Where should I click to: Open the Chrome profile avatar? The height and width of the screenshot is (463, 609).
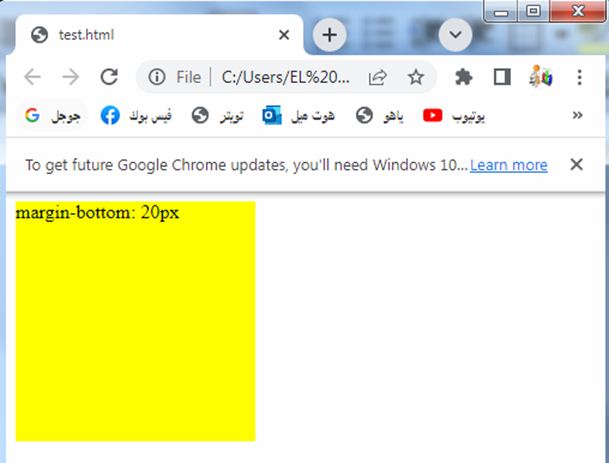[541, 76]
